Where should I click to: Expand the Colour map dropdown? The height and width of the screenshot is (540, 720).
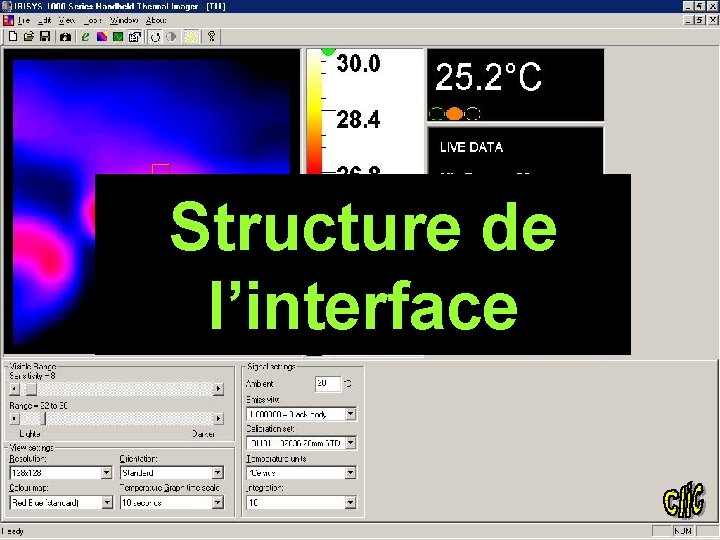[107, 502]
